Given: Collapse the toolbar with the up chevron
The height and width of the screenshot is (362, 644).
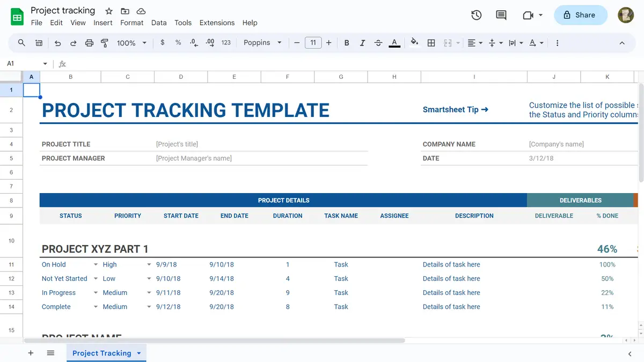Looking at the screenshot, I should coord(622,43).
